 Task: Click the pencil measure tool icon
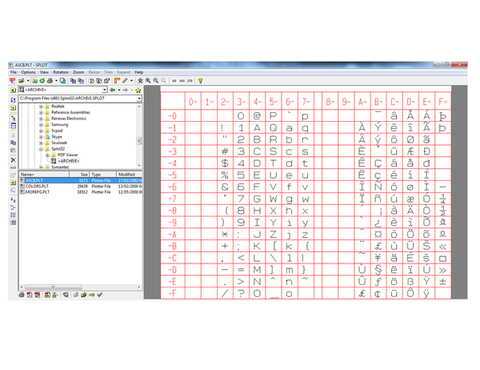point(125,81)
